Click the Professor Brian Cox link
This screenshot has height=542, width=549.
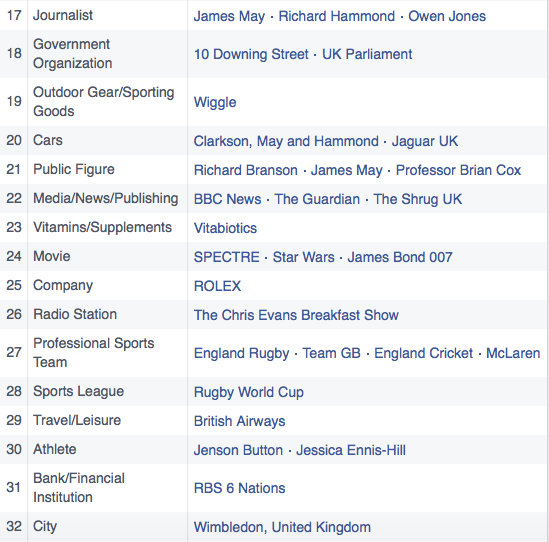(458, 170)
